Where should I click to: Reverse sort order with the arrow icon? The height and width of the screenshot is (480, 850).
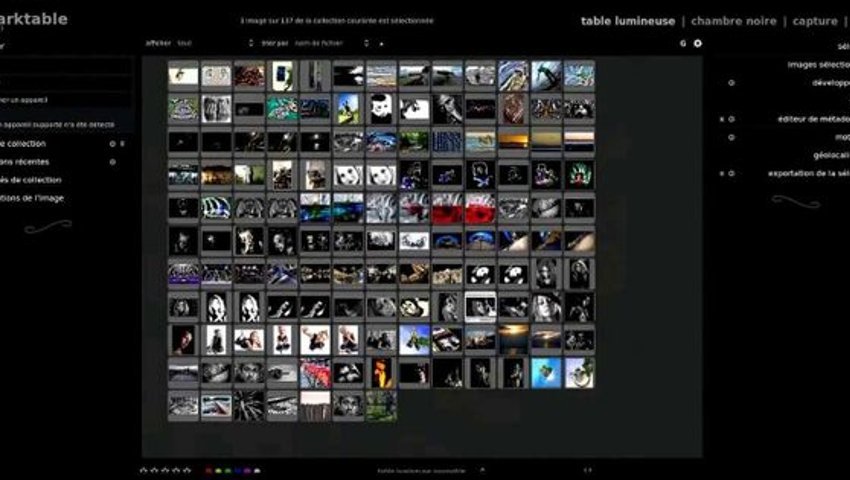click(x=381, y=43)
